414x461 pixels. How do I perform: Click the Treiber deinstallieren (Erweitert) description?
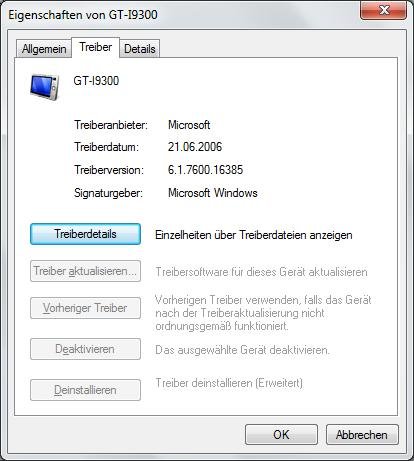click(229, 383)
